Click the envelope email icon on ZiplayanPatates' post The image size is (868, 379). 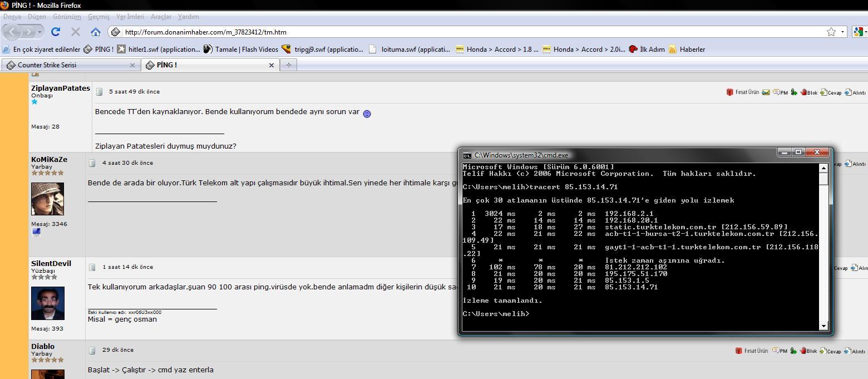tap(766, 92)
